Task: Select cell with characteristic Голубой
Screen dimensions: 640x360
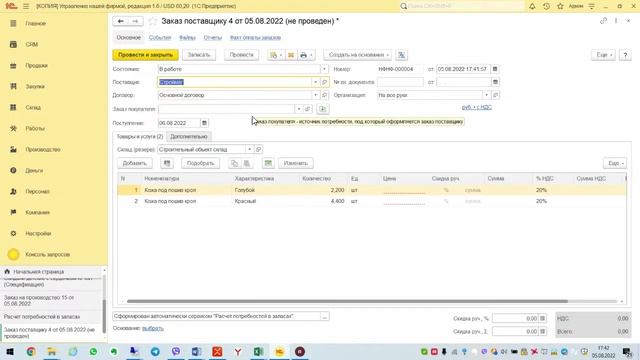Action: click(x=264, y=190)
